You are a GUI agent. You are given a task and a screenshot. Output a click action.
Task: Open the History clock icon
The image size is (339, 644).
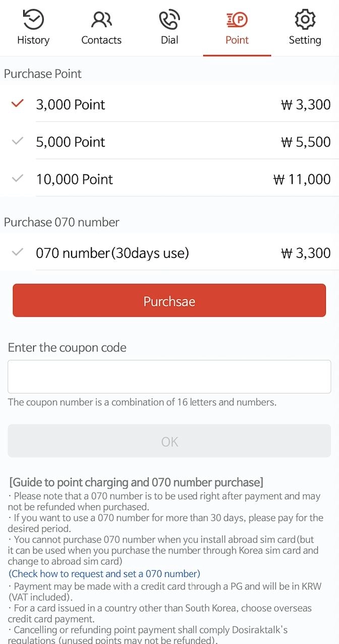[33, 20]
